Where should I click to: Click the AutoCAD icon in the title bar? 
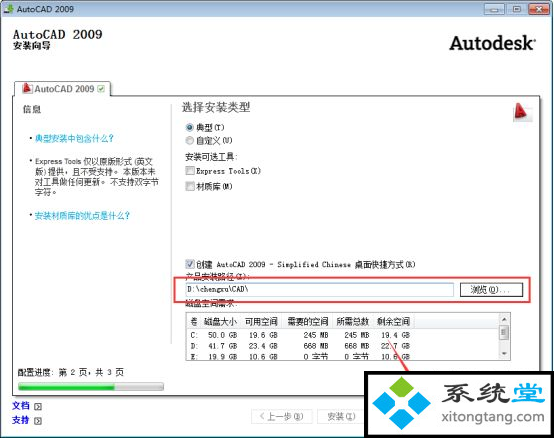8,8
